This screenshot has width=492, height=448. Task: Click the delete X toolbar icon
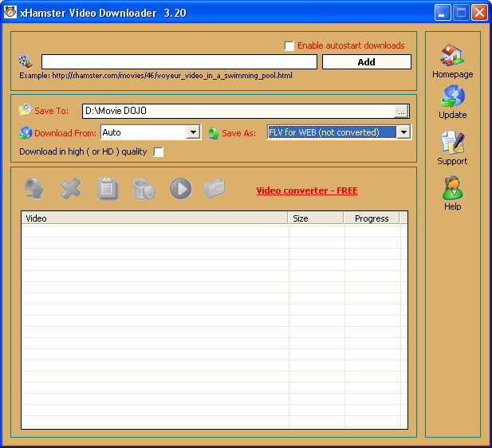click(x=71, y=189)
